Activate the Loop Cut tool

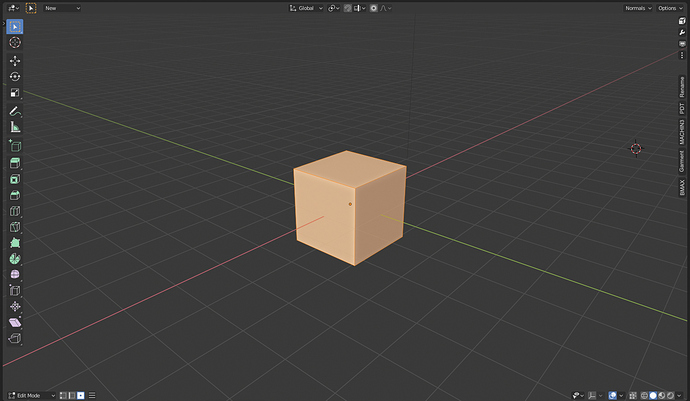click(15, 211)
